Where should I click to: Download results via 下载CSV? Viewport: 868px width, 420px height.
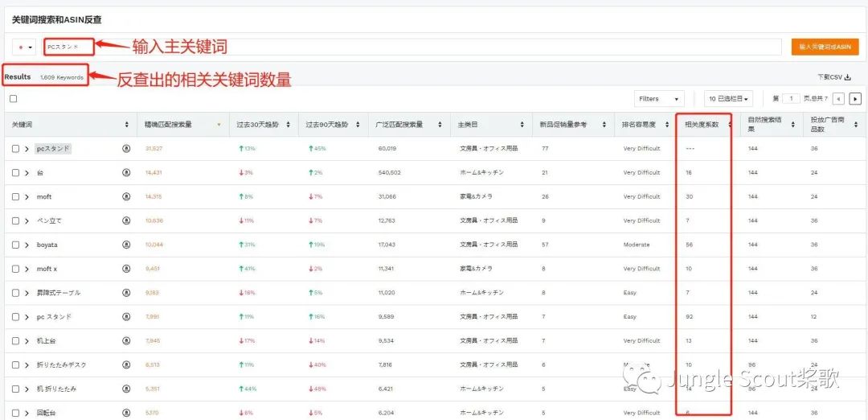(833, 77)
